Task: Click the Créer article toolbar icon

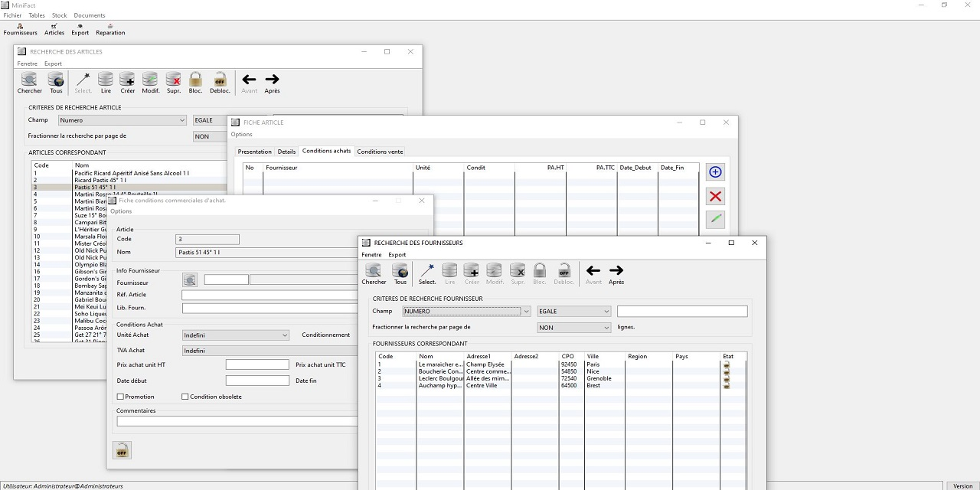Action: point(127,80)
